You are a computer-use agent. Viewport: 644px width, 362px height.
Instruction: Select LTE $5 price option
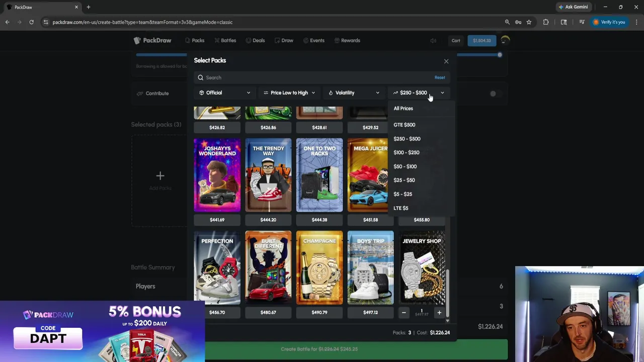[401, 208]
